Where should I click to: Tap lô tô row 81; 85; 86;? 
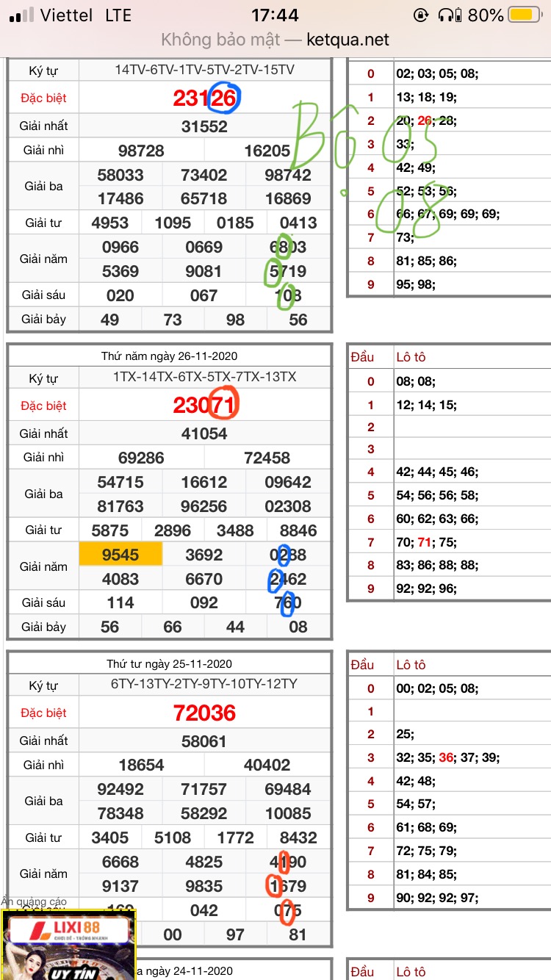(x=427, y=261)
